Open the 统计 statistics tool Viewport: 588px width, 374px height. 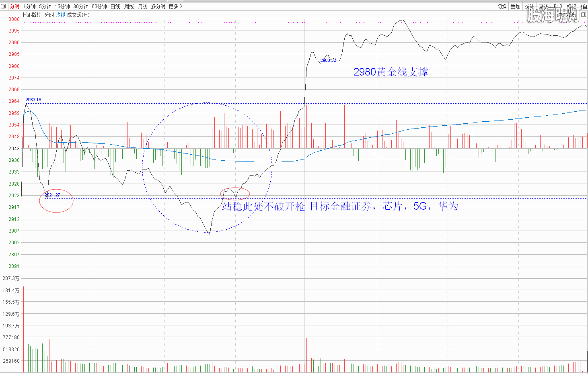coord(529,6)
